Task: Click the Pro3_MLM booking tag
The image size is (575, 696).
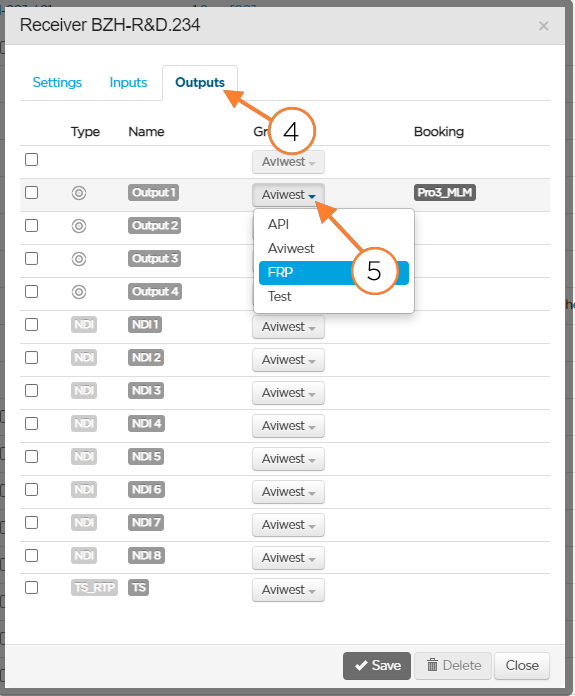Action: (445, 193)
